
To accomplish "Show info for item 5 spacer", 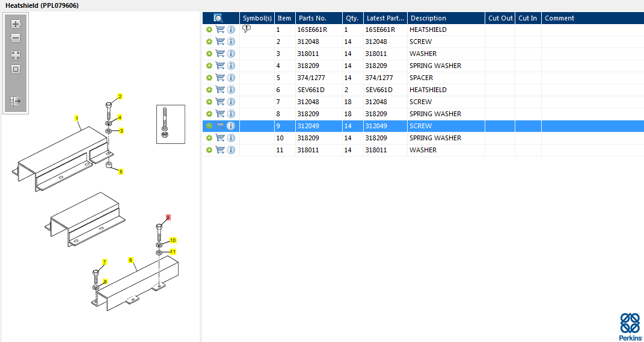I will tap(231, 78).
